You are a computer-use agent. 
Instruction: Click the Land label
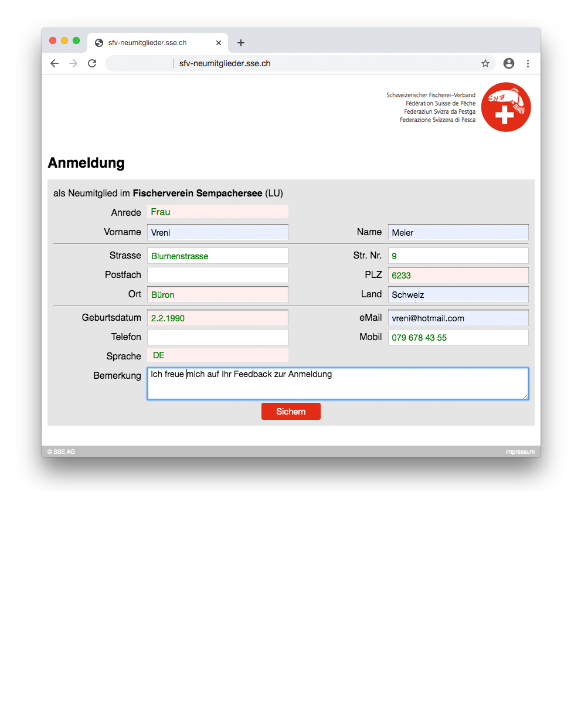point(372,294)
